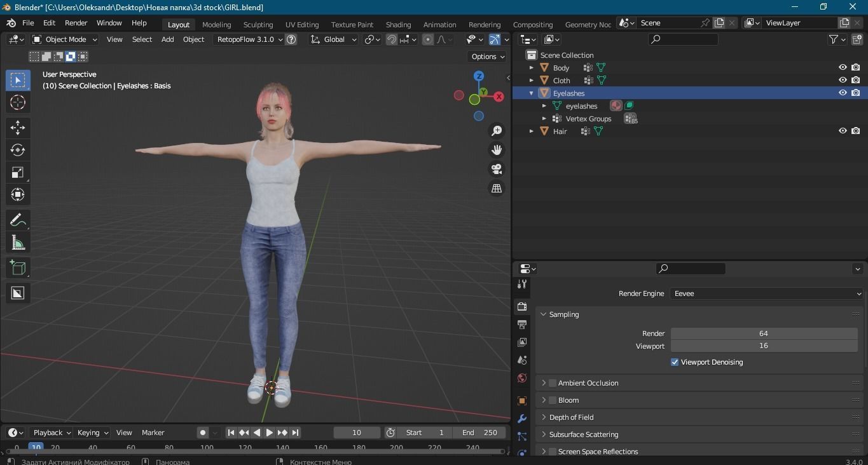
Task: Hide the Eyelashes object in viewport
Action: (x=843, y=93)
